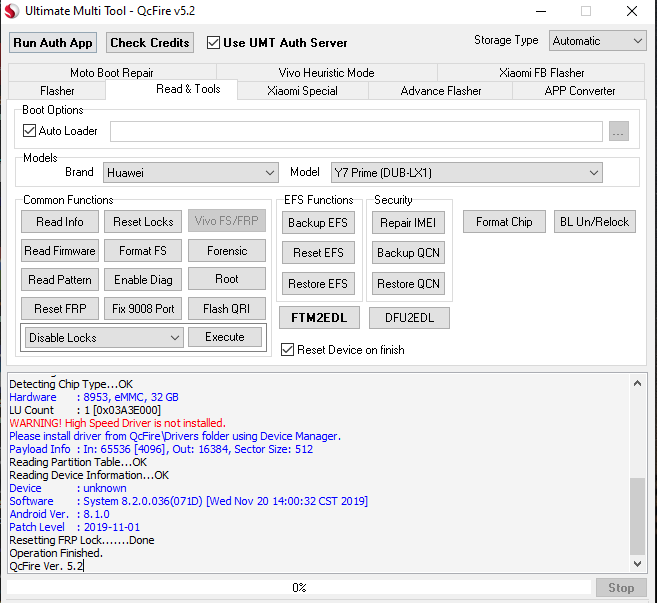Screen dimensions: 657x603
Task: Close the QcFire window
Action: 632,11
